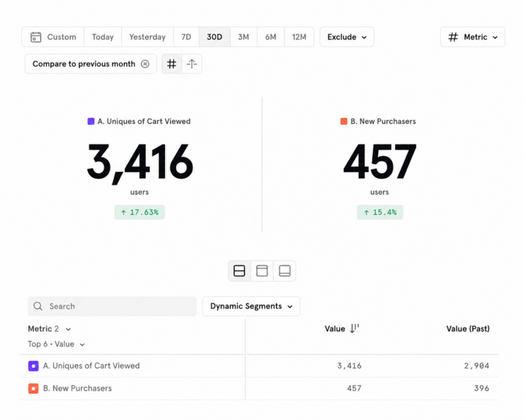The image size is (524, 420).
Task: Switch to the 6M range
Action: click(x=271, y=37)
